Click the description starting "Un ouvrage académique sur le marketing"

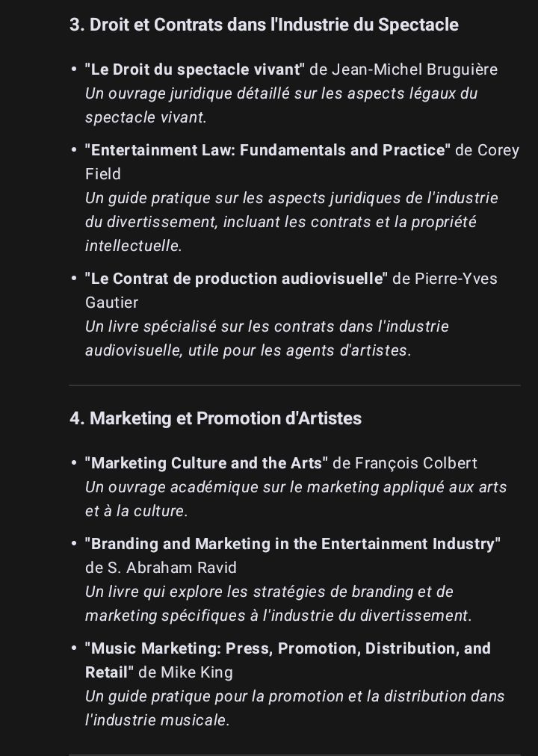tap(296, 499)
